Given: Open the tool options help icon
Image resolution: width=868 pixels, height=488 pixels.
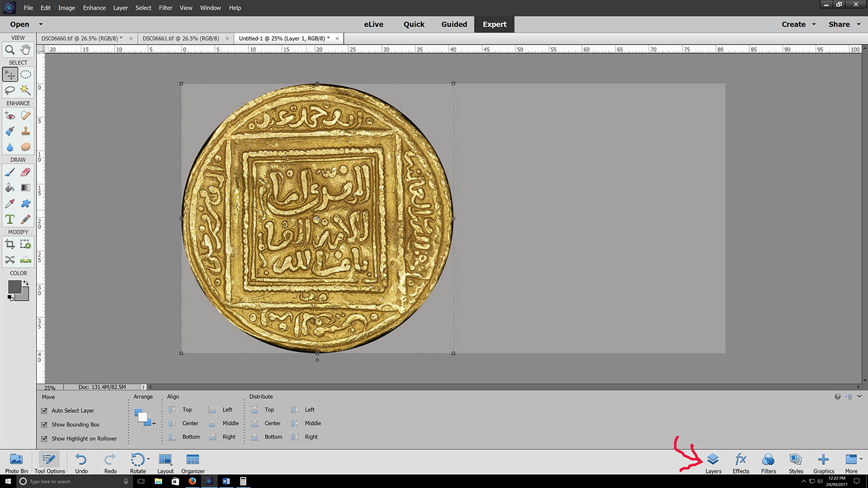Looking at the screenshot, I should pos(837,397).
